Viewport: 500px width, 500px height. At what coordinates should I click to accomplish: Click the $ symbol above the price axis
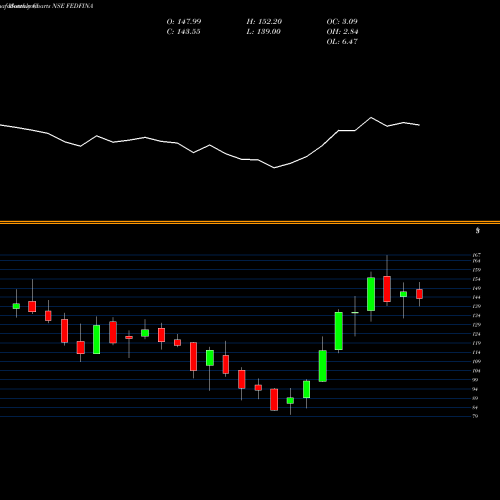pyautogui.click(x=478, y=230)
